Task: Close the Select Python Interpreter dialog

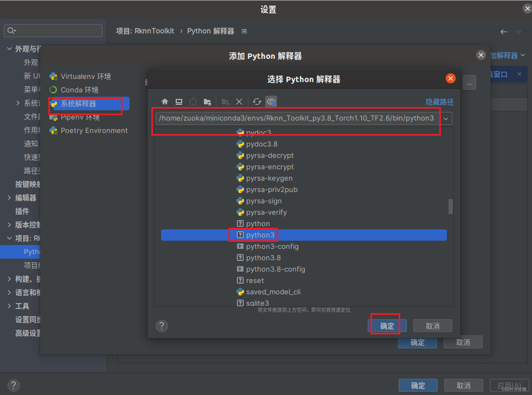Action: (x=450, y=78)
